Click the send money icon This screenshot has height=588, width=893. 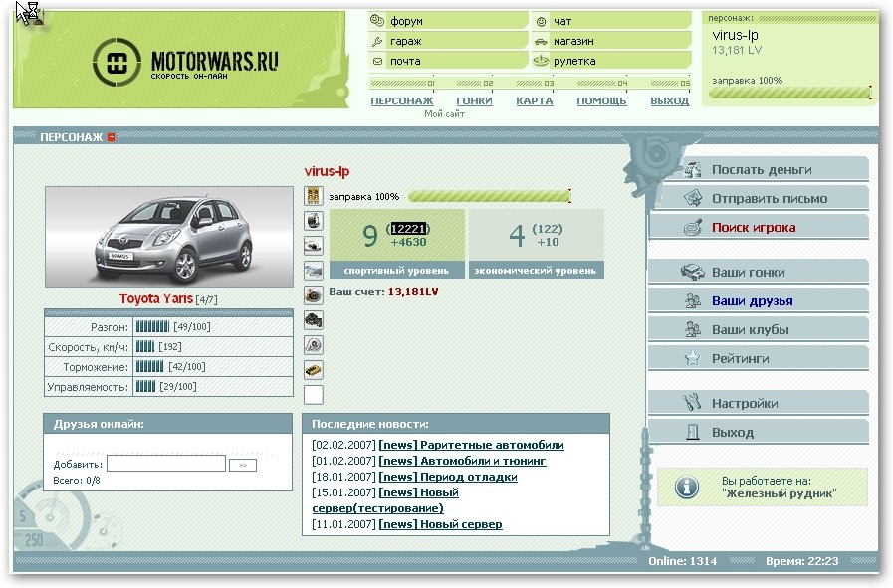(x=693, y=169)
